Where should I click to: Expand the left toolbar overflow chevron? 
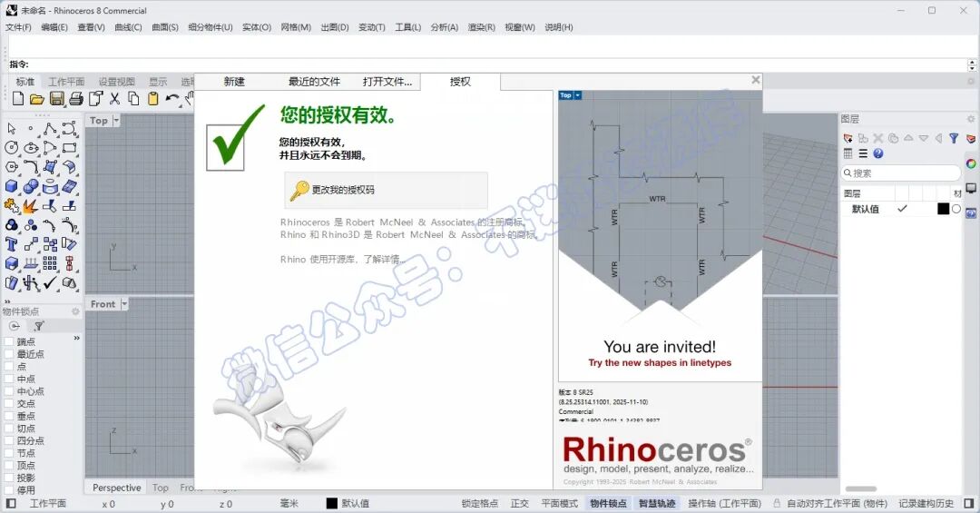click(7, 301)
